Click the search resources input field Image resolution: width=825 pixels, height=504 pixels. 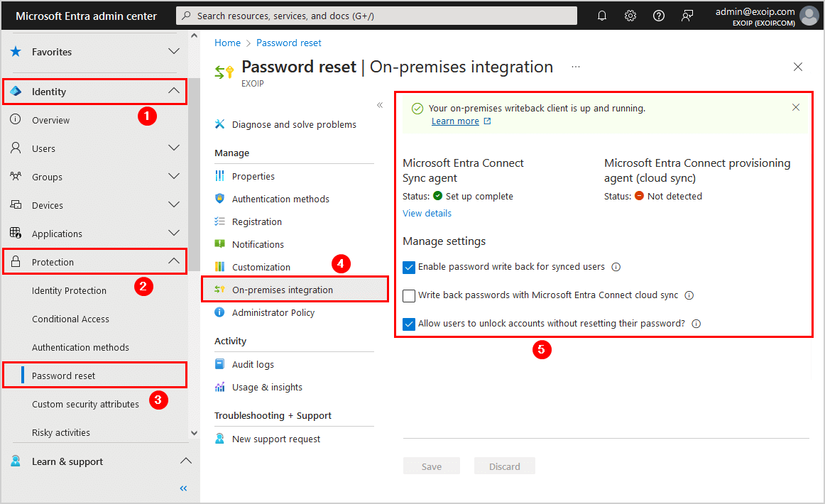[x=376, y=16]
